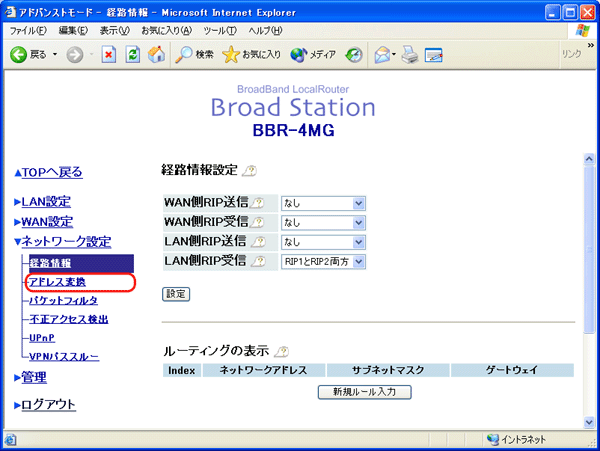Viewport: 600px width, 451px height.
Task: Open the WAN側RIP送信 dropdown
Action: 323,204
